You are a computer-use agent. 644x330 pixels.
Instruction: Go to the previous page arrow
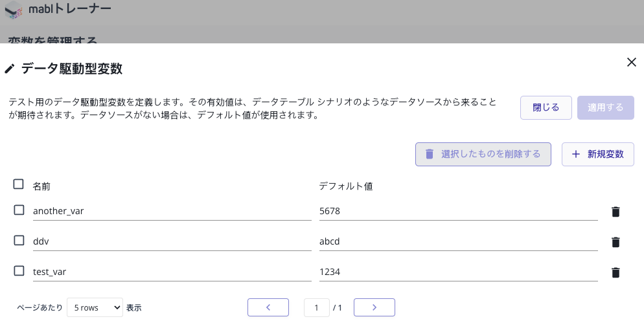268,307
